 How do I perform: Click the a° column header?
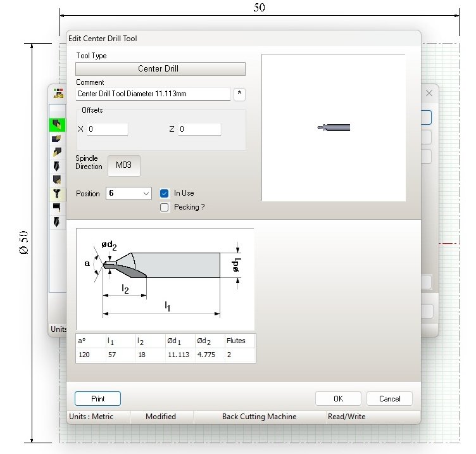[91, 341]
